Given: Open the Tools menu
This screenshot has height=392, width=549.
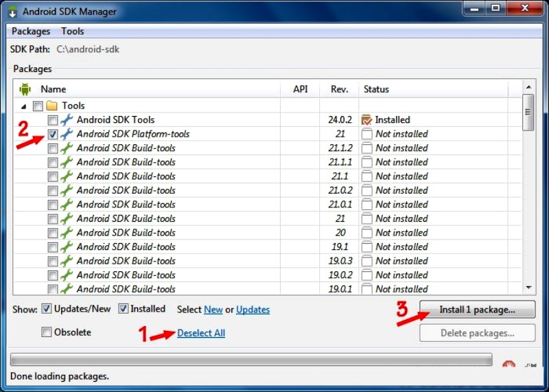Looking at the screenshot, I should click(73, 31).
